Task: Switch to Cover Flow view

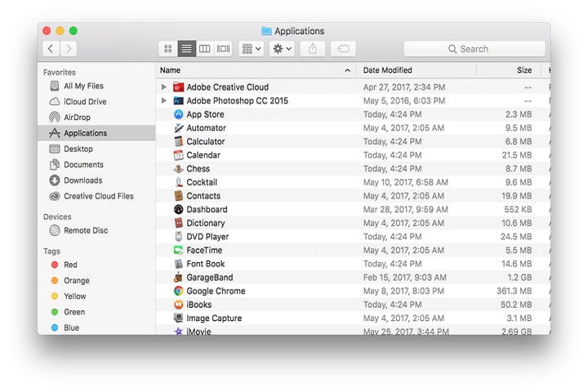Action: [223, 49]
